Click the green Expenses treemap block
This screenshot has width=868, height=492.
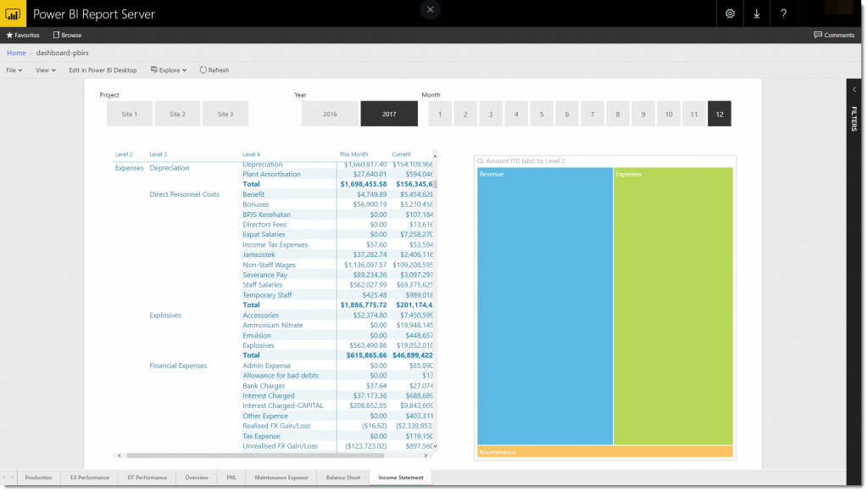673,305
